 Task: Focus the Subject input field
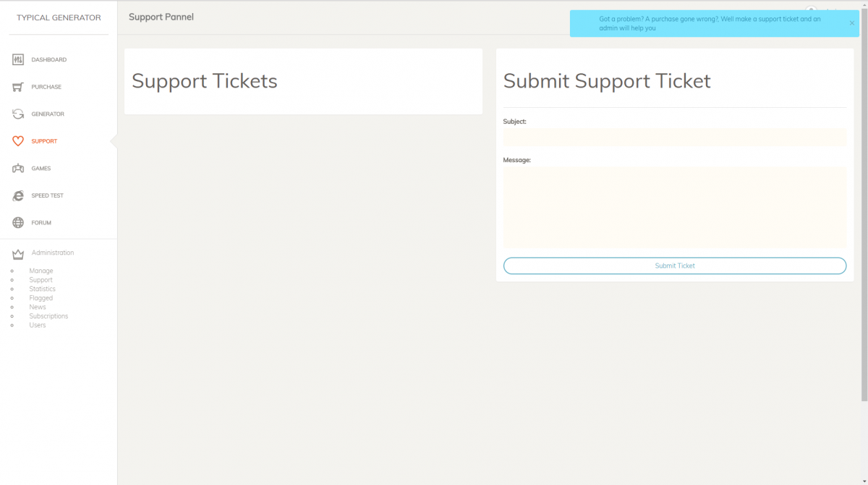[674, 137]
